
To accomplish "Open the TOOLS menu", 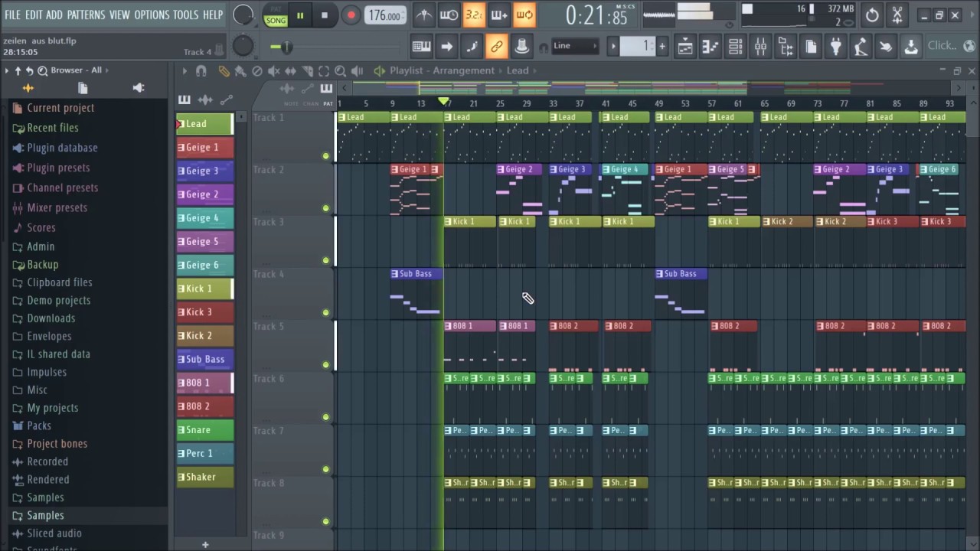I will [185, 15].
